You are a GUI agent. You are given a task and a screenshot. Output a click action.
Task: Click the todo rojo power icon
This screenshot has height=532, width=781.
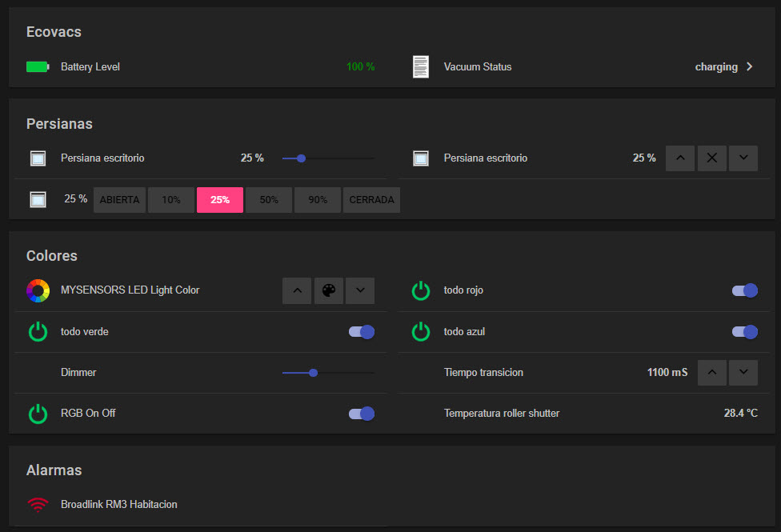coord(421,290)
